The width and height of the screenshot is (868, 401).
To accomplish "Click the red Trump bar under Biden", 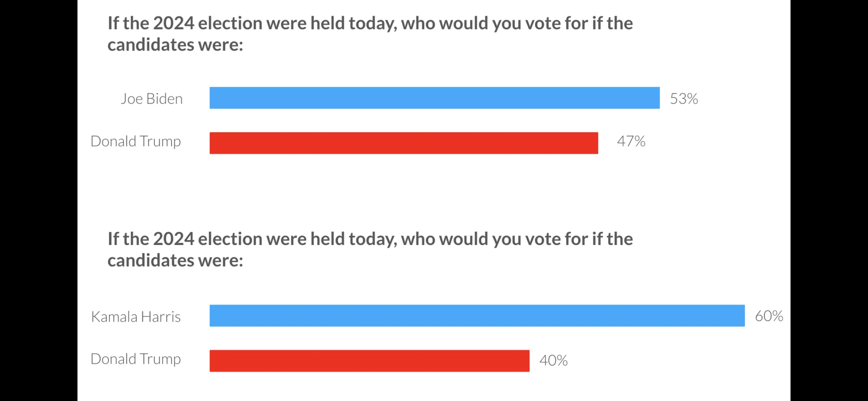I will (403, 143).
